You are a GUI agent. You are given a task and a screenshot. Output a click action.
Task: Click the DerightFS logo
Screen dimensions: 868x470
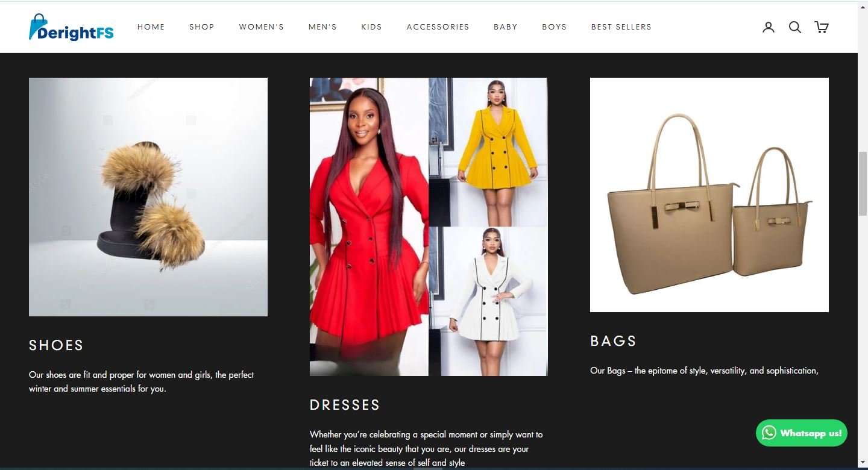[71, 27]
